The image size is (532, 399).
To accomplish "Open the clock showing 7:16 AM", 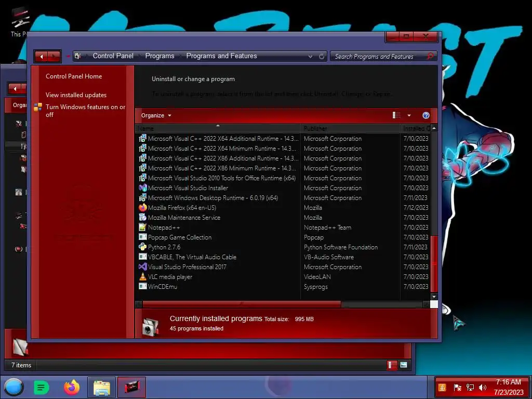I will click(508, 387).
